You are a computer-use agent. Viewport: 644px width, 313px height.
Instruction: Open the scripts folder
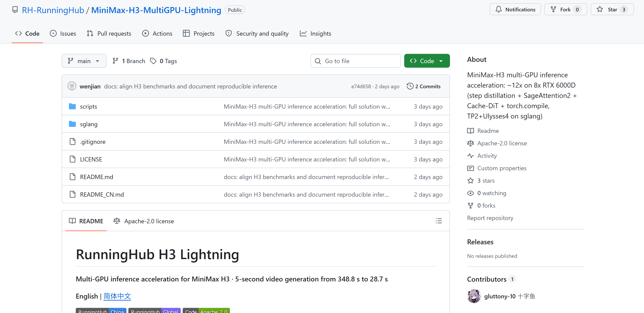coord(88,106)
